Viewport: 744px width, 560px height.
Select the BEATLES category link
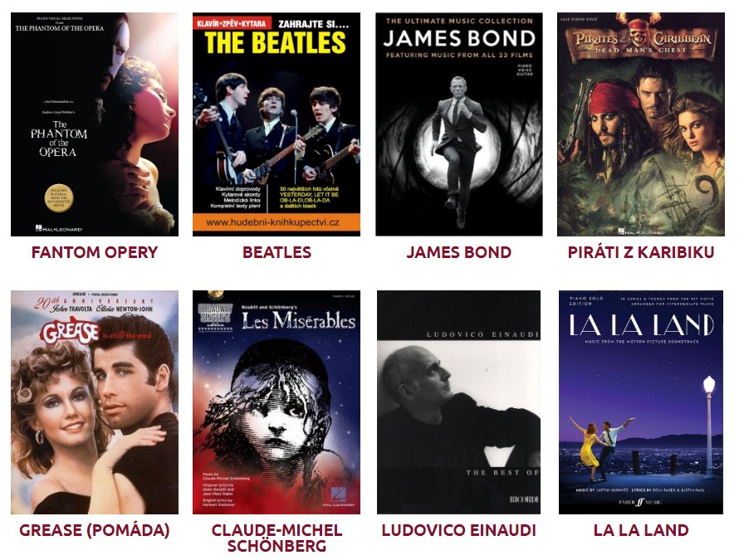click(277, 252)
